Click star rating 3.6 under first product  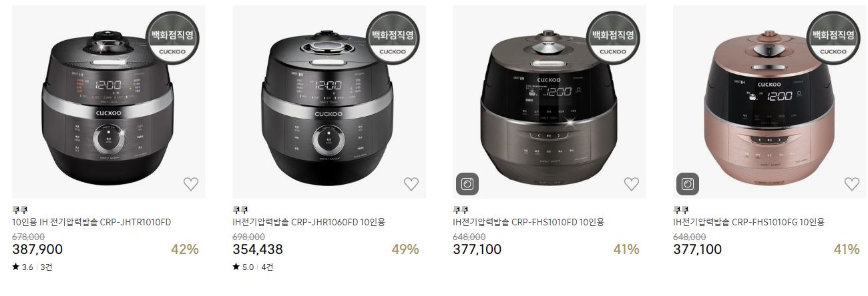[x=23, y=267]
